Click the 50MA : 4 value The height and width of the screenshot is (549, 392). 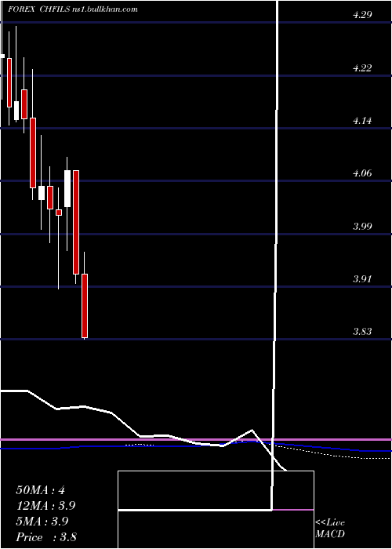click(x=40, y=490)
